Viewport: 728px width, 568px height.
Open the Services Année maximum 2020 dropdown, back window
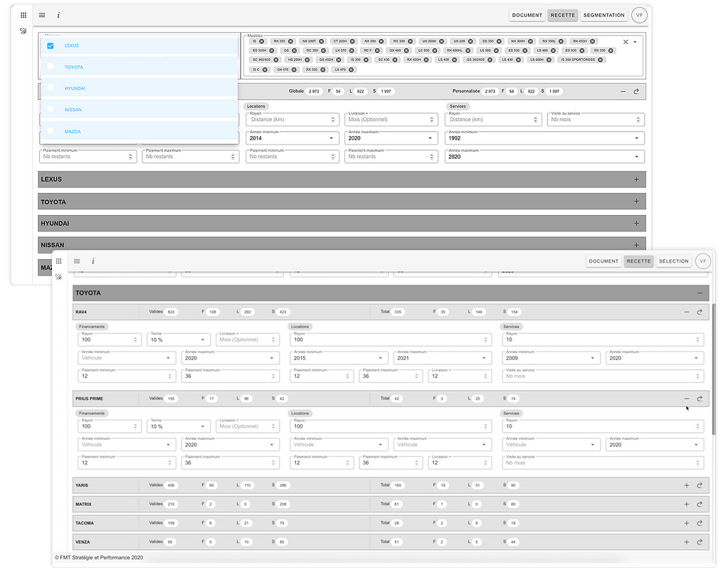coord(544,157)
